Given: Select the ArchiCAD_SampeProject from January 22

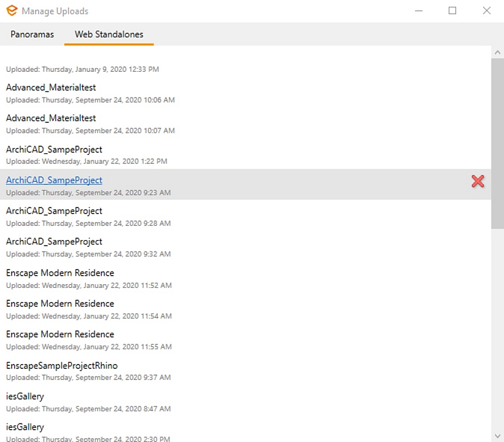Looking at the screenshot, I should pos(54,149).
